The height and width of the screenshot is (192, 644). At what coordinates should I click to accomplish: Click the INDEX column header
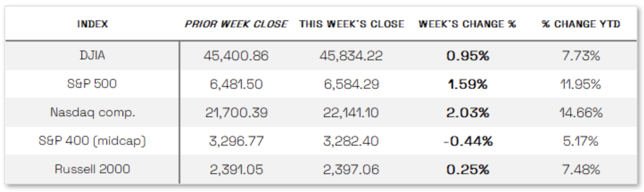92,24
